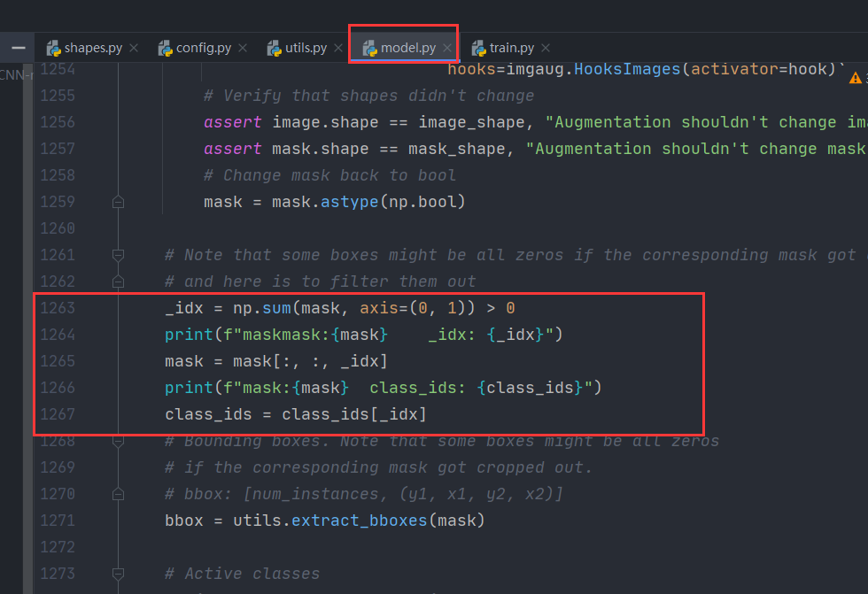Switch to the train.py tab
Image resolution: width=868 pixels, height=594 pixels.
(509, 47)
